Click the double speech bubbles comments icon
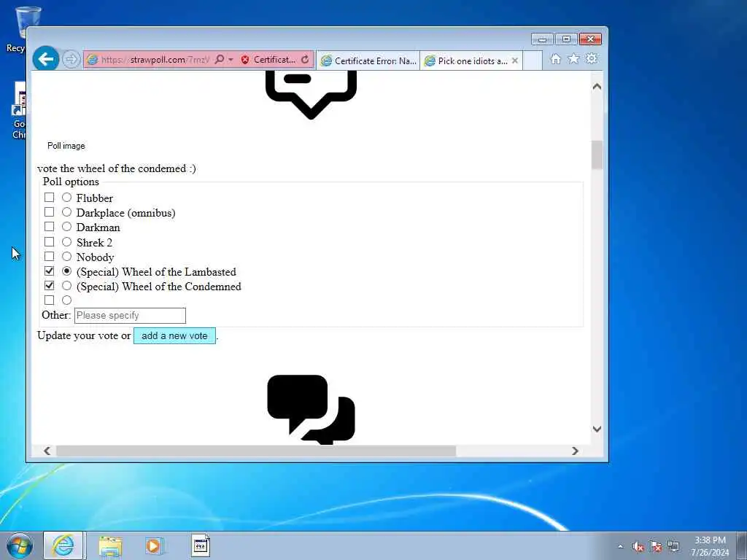 click(x=311, y=410)
